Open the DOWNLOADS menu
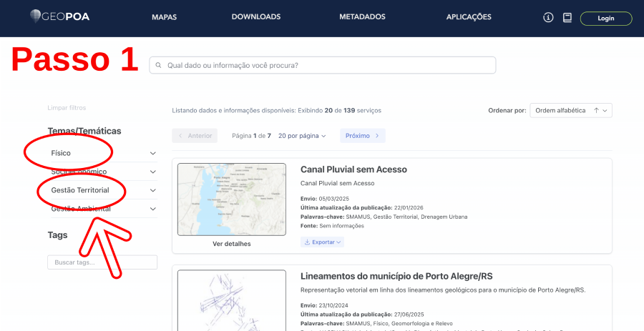The image size is (644, 331). 256,17
